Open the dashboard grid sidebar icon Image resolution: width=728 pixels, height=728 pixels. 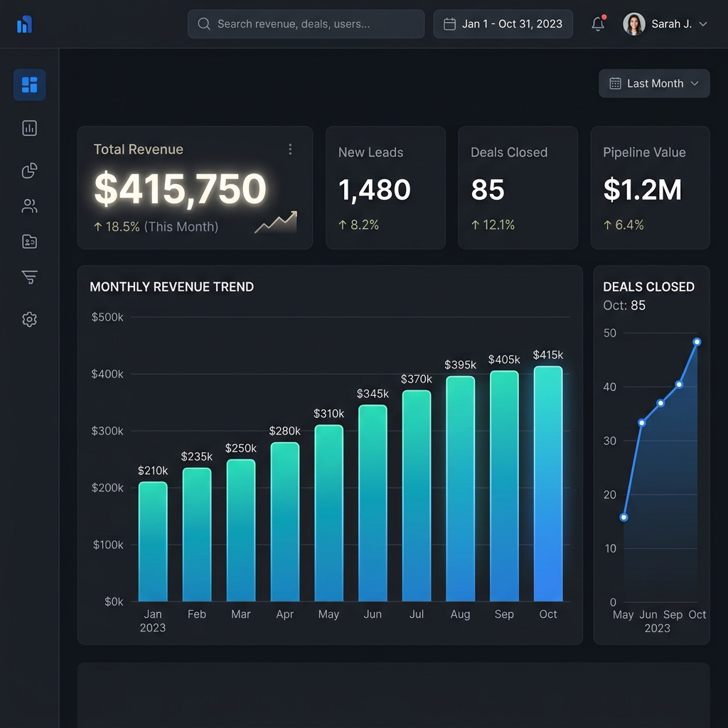point(30,85)
